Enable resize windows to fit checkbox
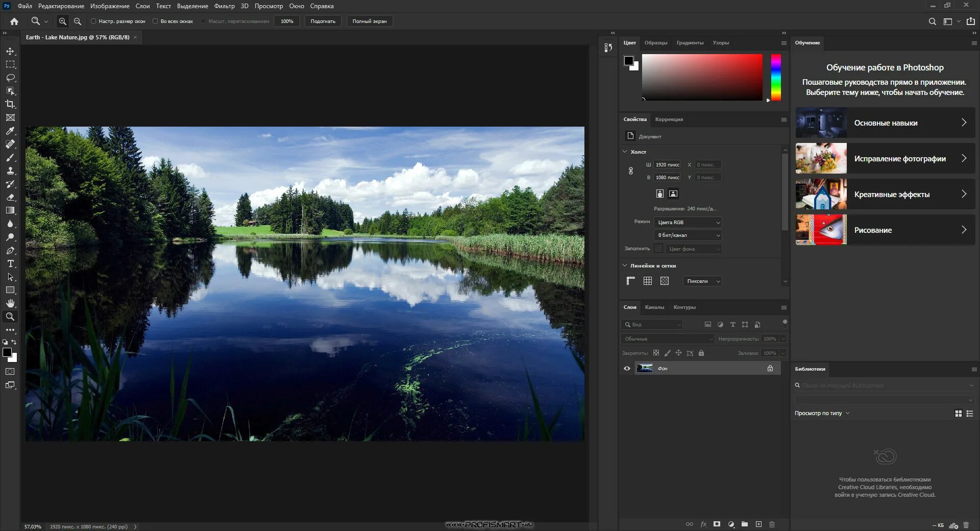The image size is (980, 531). [x=93, y=21]
